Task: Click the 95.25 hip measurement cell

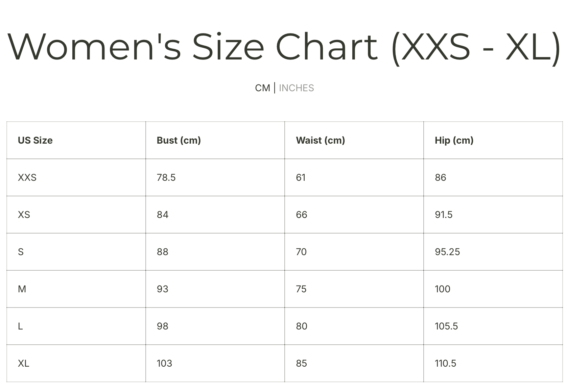Action: coord(447,252)
